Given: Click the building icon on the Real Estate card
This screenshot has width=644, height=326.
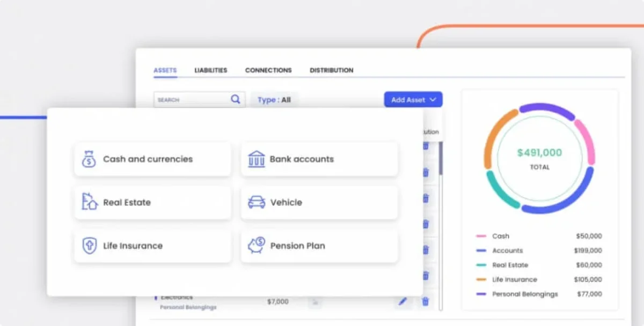Looking at the screenshot, I should (x=89, y=202).
